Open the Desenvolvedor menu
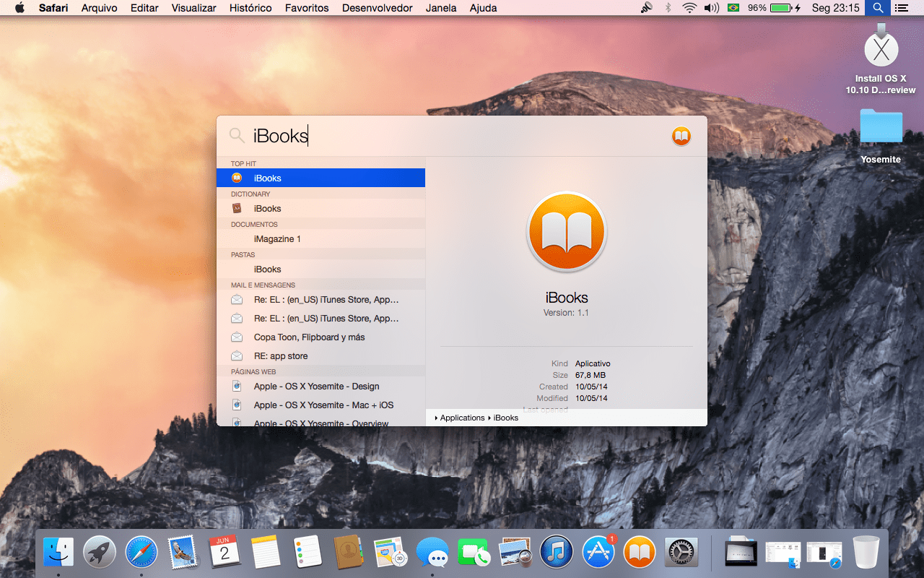 tap(378, 8)
